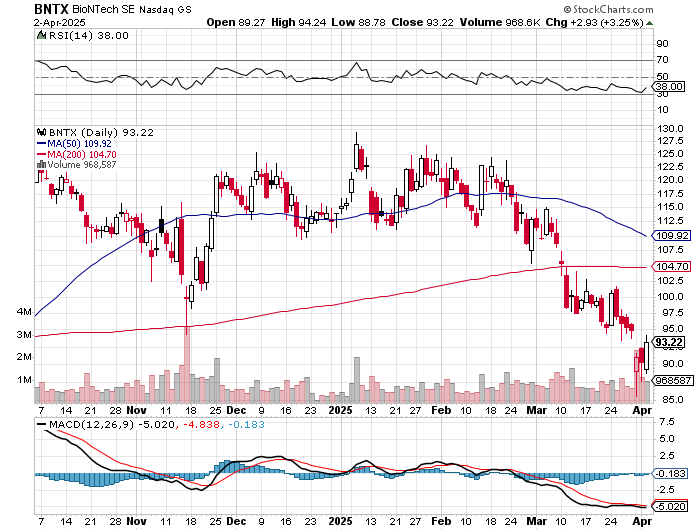
Task: Click the 2025 label on price chart axis
Action: pyautogui.click(x=341, y=410)
